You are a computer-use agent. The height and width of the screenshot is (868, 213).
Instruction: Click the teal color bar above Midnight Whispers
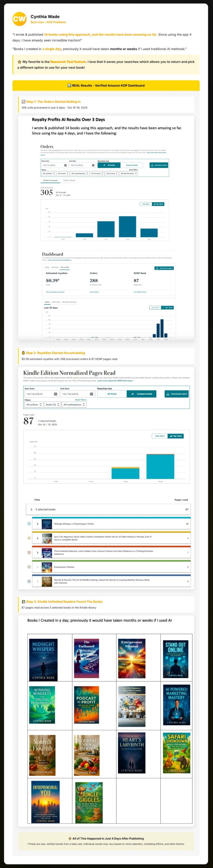[x=111, y=518]
